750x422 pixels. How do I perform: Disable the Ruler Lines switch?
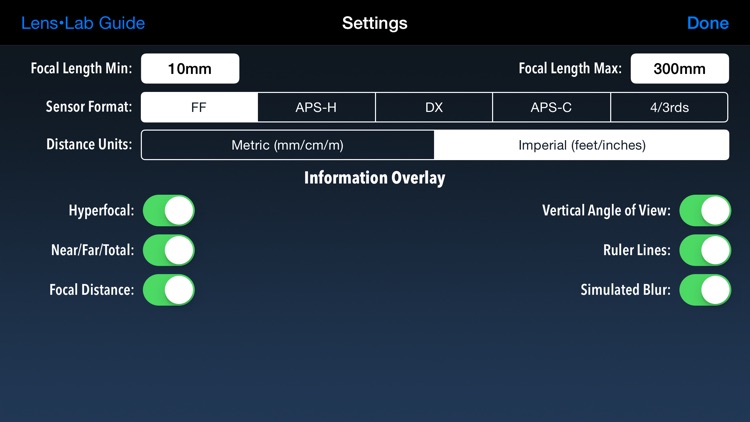(705, 250)
